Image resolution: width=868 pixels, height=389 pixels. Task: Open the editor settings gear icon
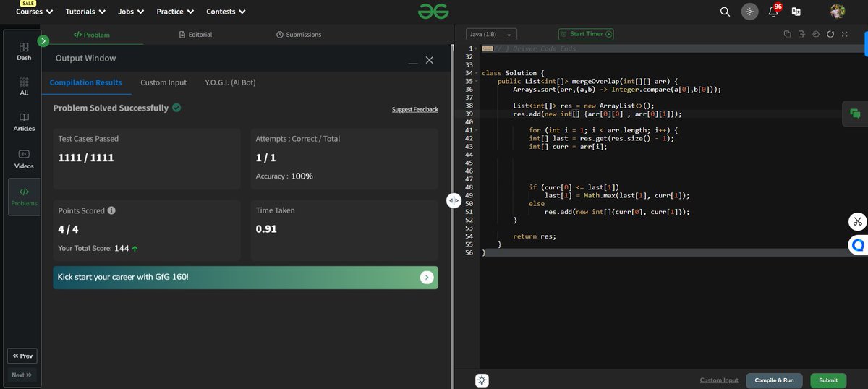pyautogui.click(x=816, y=34)
